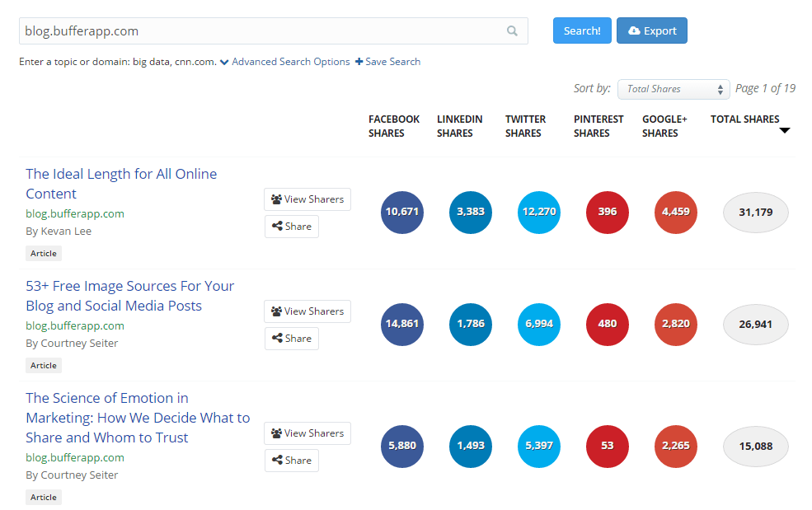The height and width of the screenshot is (510, 812).
Task: Click Facebook shares bubble 5,880
Action: click(401, 447)
